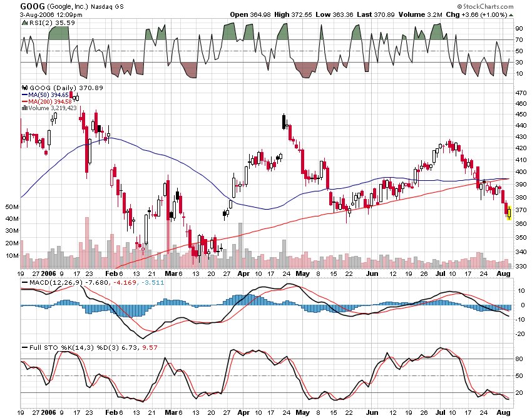Click the Open 364.98 value

tap(251, 14)
